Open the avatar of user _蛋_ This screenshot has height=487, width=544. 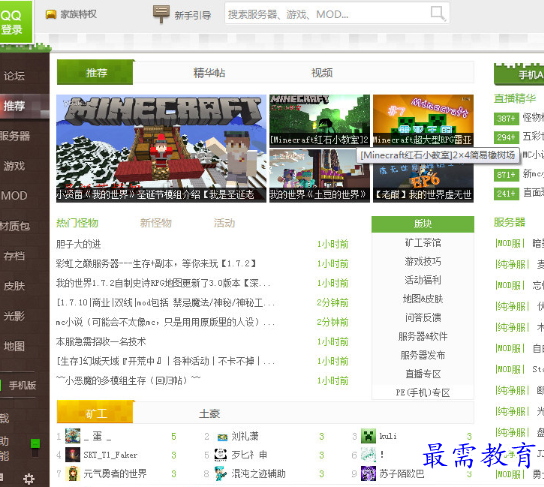click(73, 436)
